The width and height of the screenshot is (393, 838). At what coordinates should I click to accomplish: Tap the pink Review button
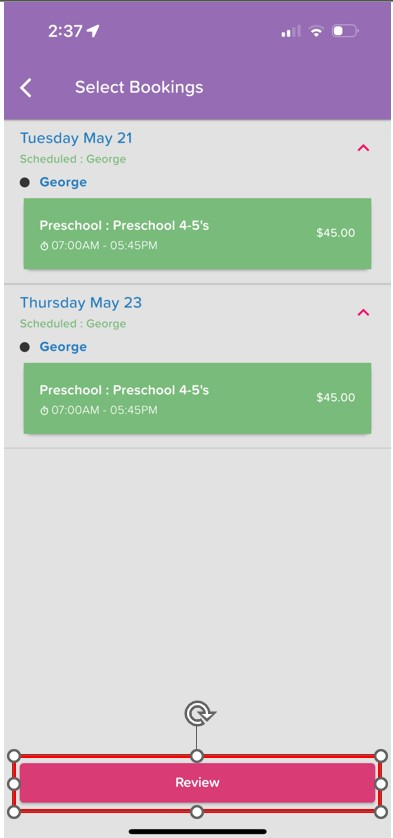click(x=197, y=783)
